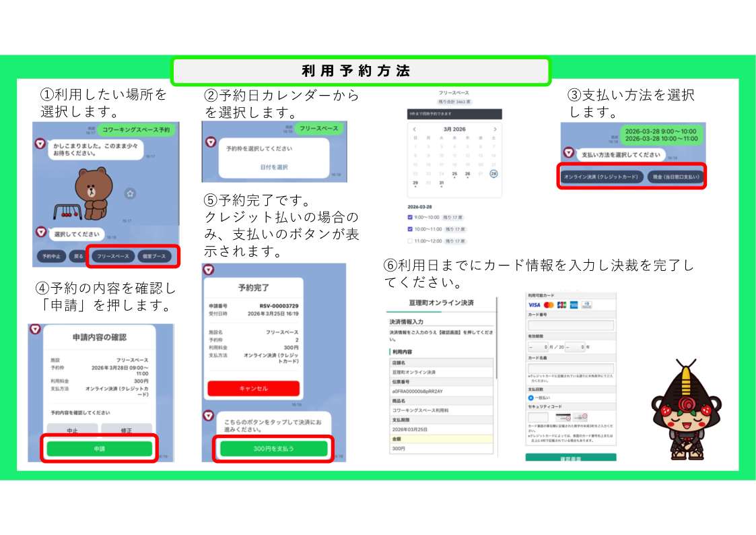Open the expiration month dropdown

[x=538, y=346]
